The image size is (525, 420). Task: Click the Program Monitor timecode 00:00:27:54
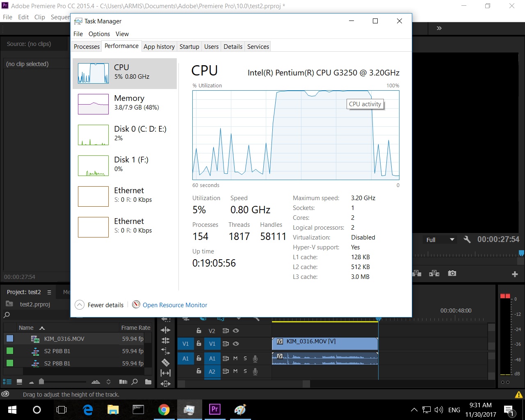498,240
